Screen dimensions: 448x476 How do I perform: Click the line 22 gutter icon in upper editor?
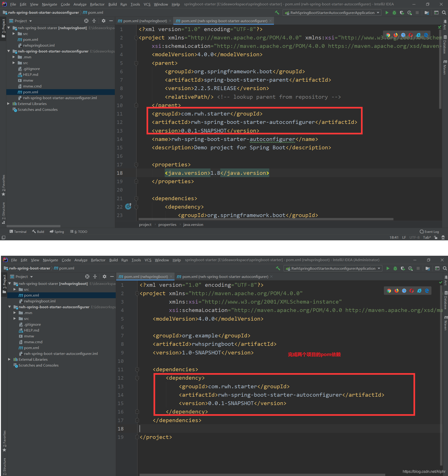point(128,206)
